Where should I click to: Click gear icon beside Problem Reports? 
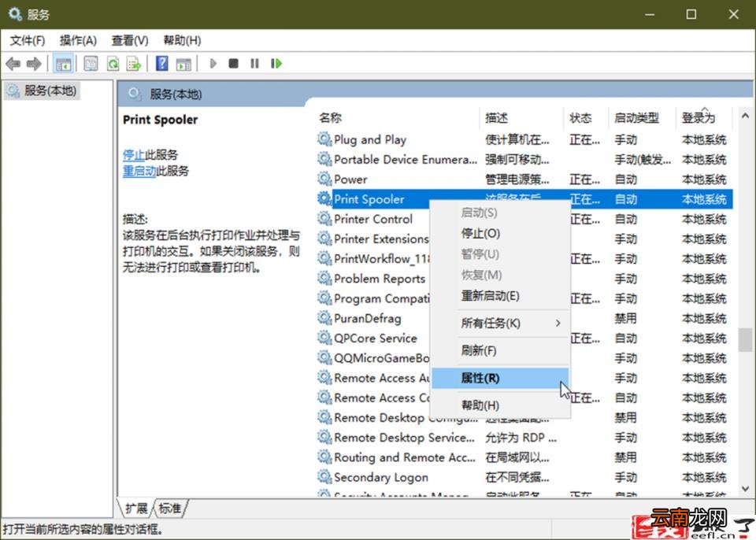tap(324, 278)
